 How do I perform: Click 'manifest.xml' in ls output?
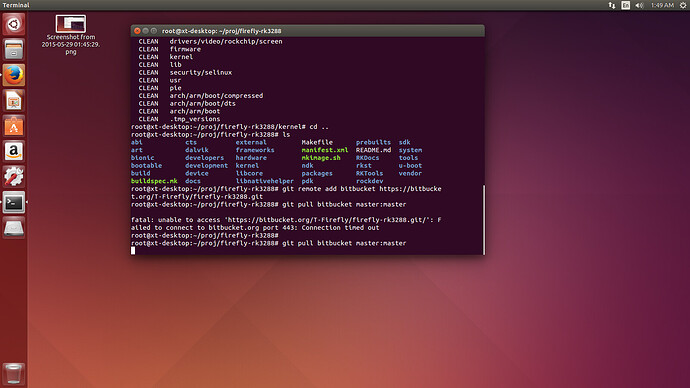tap(325, 150)
